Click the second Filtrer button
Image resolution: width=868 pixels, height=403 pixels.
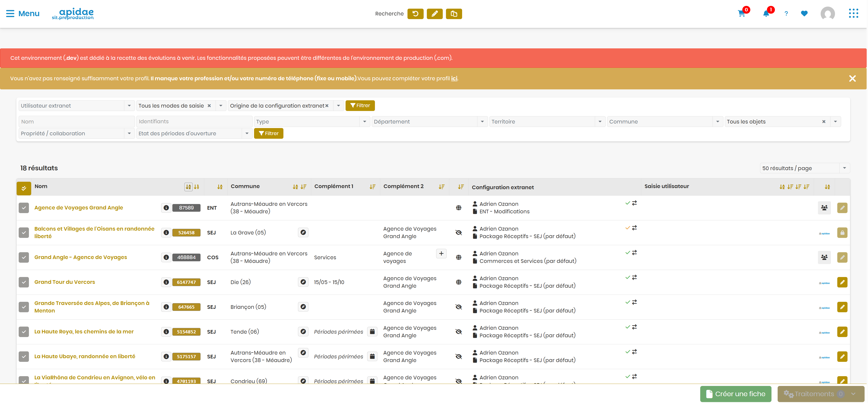(269, 133)
